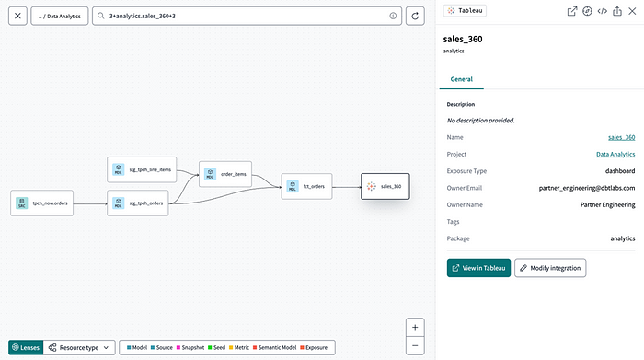Select the stg_tpch_line_items model node
Viewport: 644px width, 360px height.
[x=142, y=169]
